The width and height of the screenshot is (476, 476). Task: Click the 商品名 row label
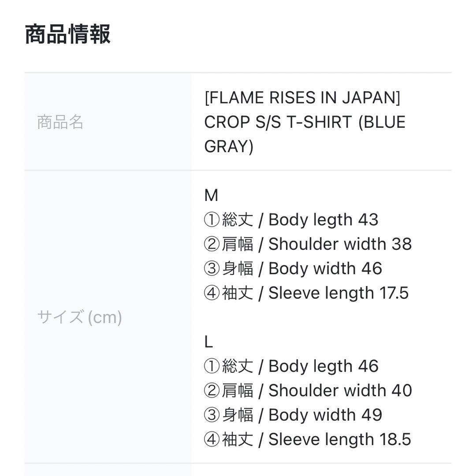(60, 122)
